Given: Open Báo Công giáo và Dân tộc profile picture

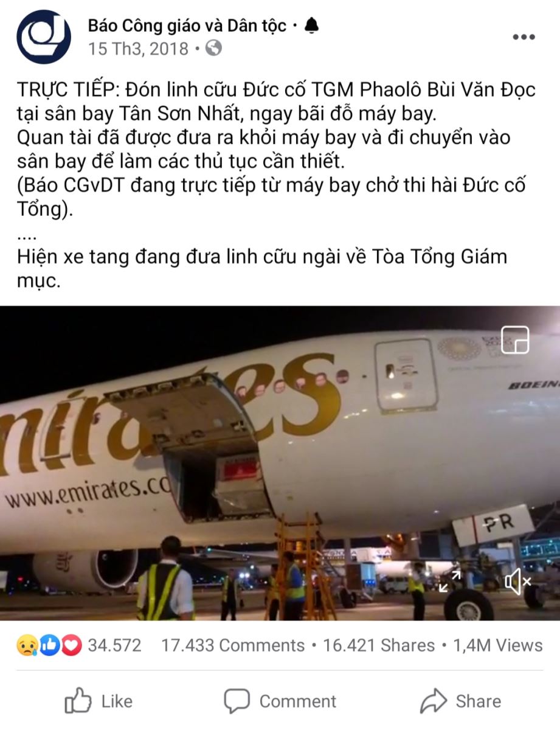Looking at the screenshot, I should [x=44, y=36].
